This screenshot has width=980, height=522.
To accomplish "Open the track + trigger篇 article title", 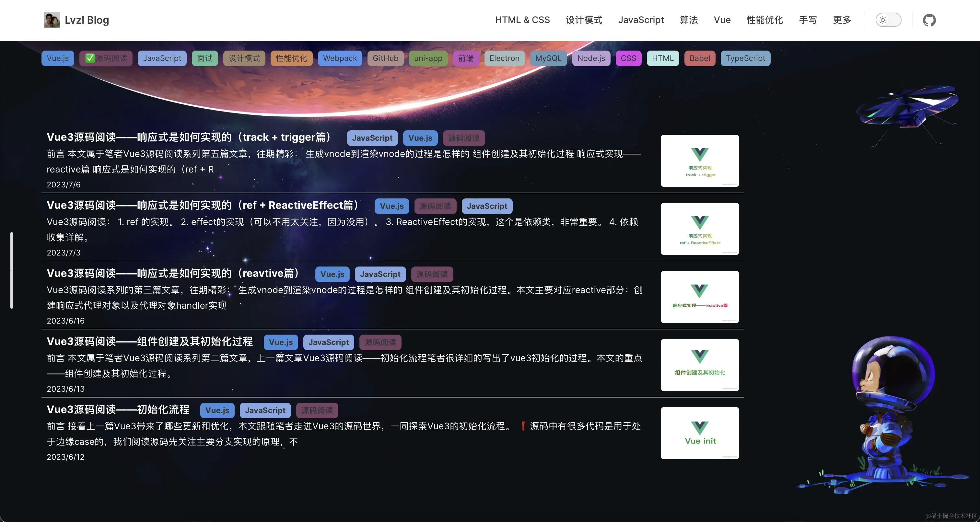I will pos(190,137).
